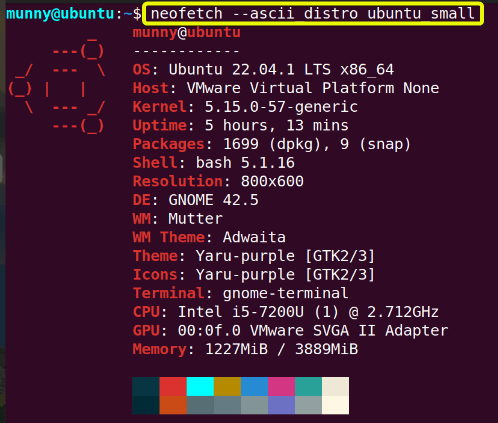Click the WM line Mutter

(178, 219)
